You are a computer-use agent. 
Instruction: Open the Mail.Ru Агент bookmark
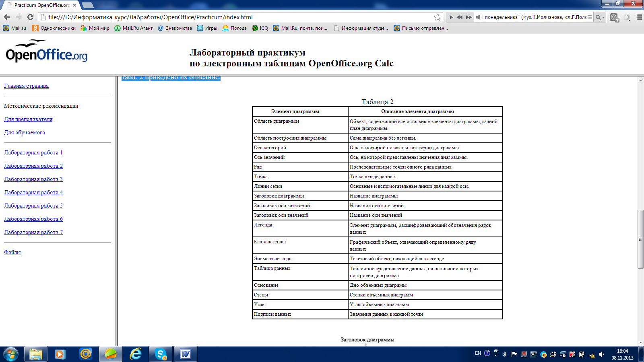point(134,28)
